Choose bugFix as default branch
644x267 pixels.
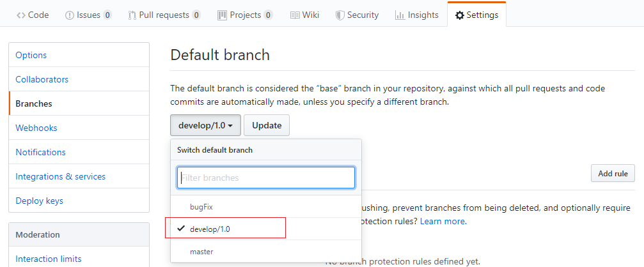[x=201, y=206]
